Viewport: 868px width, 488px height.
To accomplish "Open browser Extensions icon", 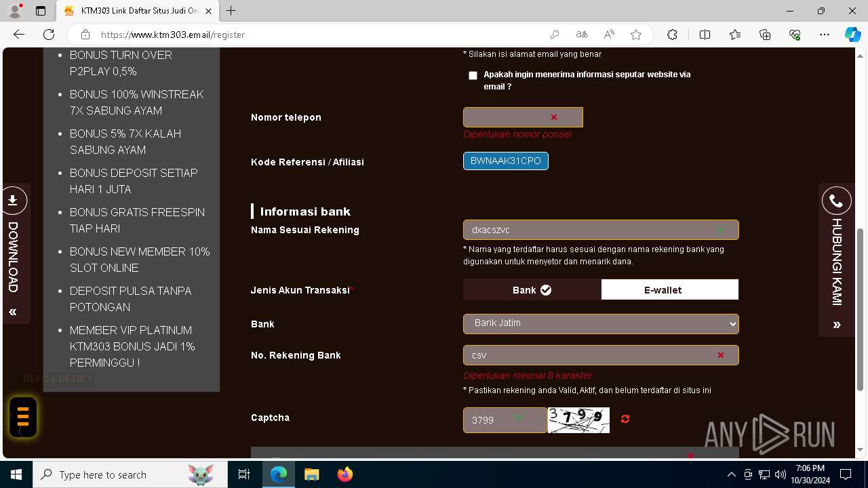I will click(672, 35).
